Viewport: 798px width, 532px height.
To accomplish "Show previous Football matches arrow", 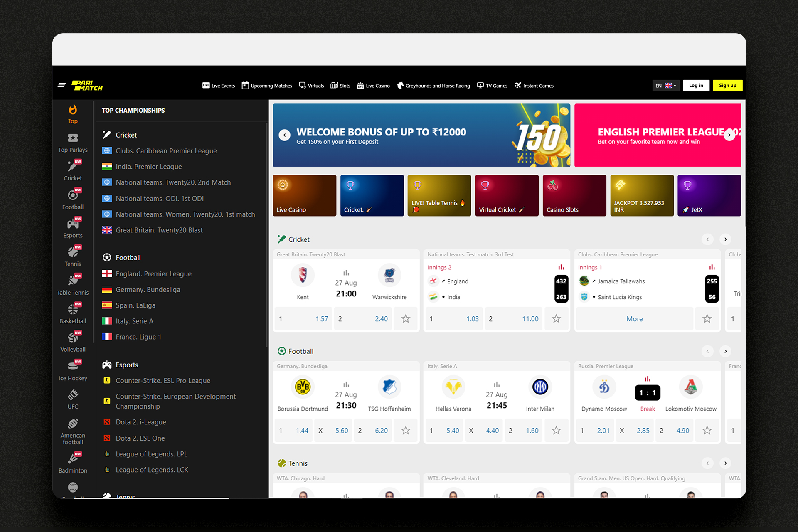I will pos(707,351).
